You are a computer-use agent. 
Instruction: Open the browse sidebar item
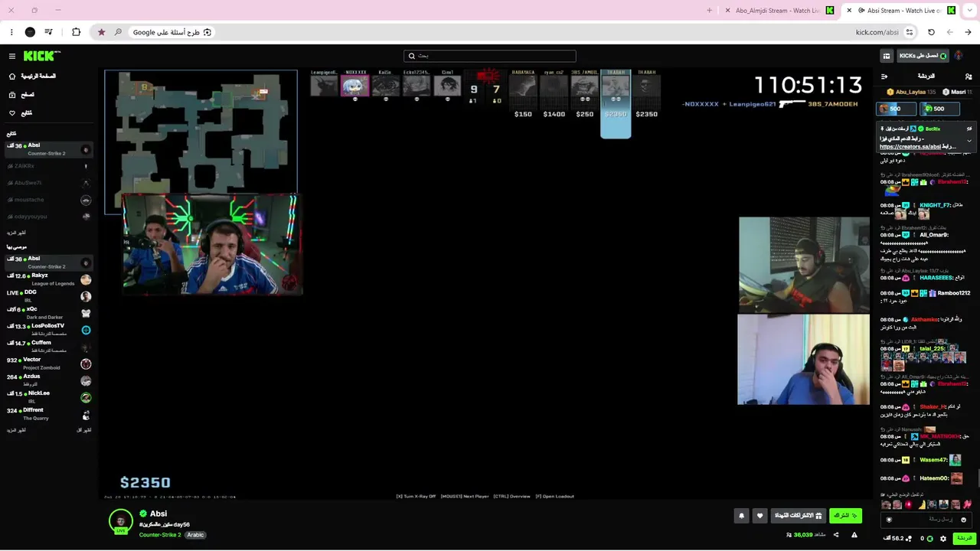(x=22, y=95)
